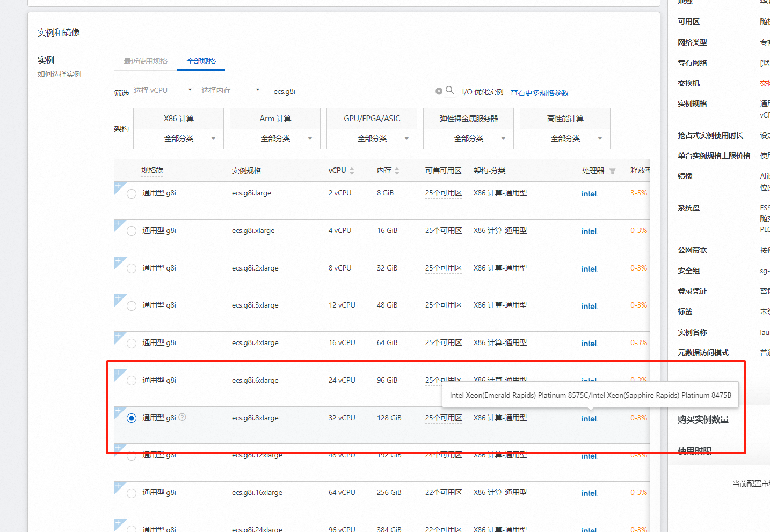Click Intel logo in ecs.g8i.3xlarge row
770x532 pixels.
pos(589,306)
